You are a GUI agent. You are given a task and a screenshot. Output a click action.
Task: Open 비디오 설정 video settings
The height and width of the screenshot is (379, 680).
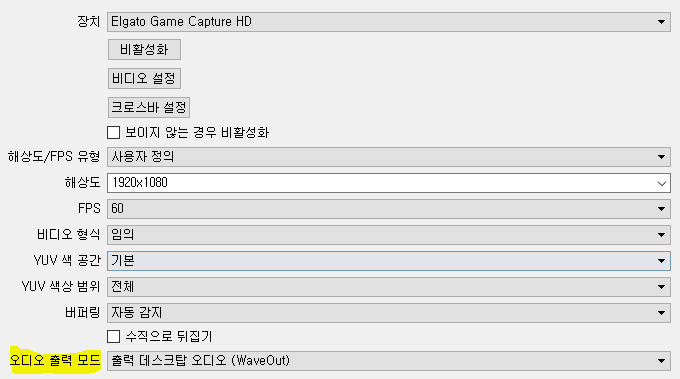click(x=144, y=78)
